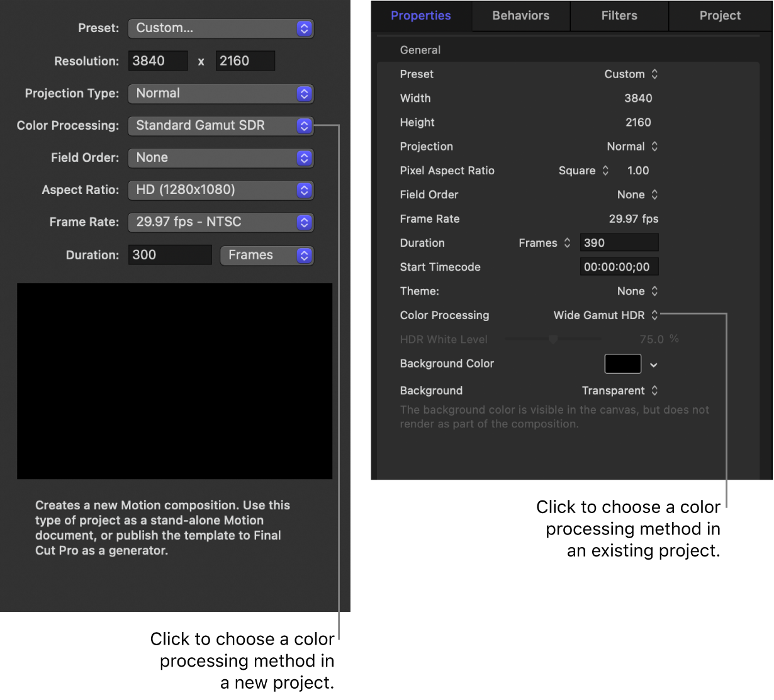Click the HDR White Level slider handle
Viewport: 774px width, 700px height.
553,339
